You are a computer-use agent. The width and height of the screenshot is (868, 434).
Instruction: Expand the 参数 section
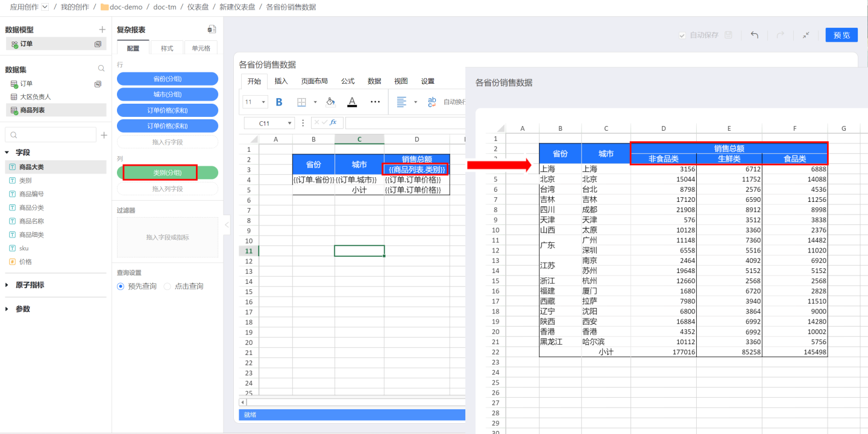(x=7, y=309)
